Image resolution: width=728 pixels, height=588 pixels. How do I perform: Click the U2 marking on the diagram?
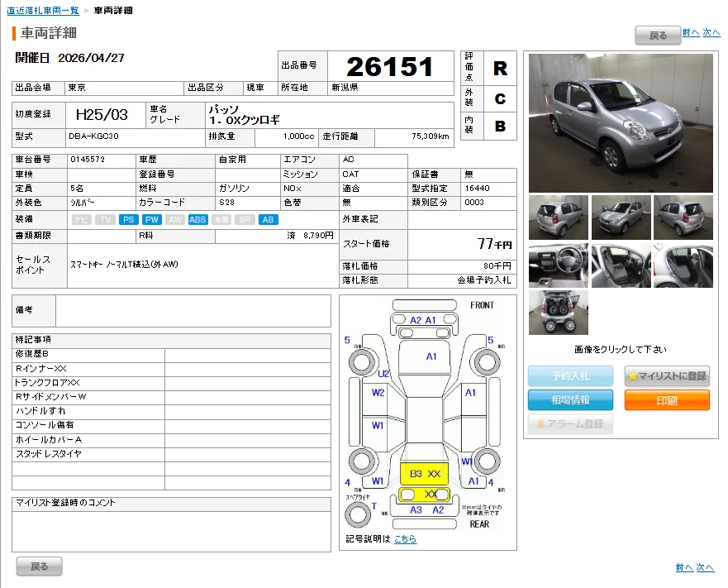[383, 374]
